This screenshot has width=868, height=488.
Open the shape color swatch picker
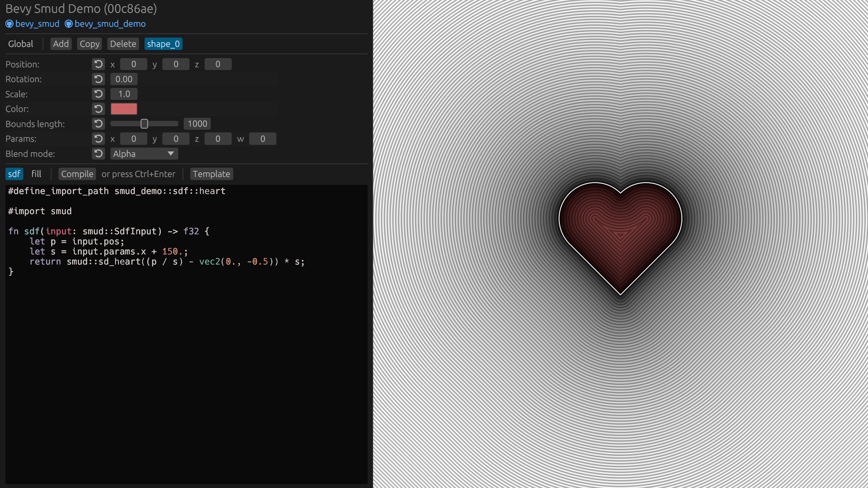click(x=124, y=109)
